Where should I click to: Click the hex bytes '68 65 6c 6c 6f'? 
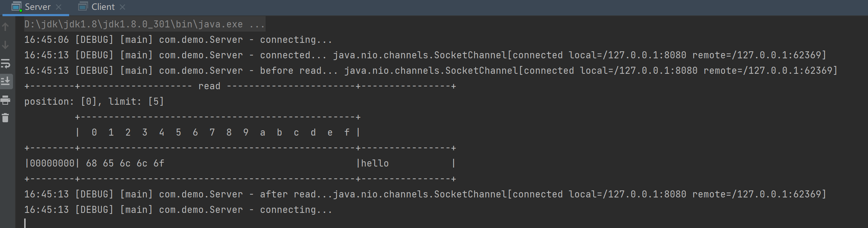tap(125, 163)
